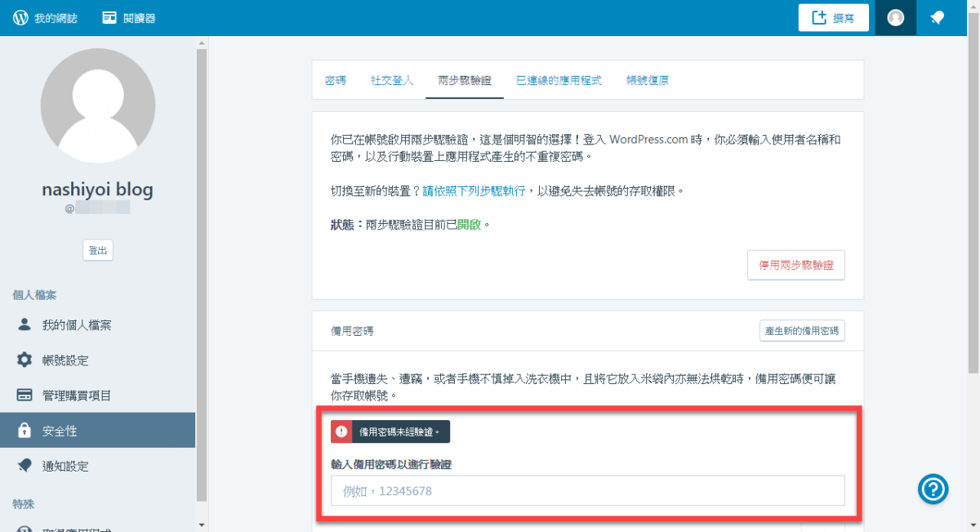The image size is (980, 532).
Task: Click the 個人檔案 sidebar heading
Action: pyautogui.click(x=34, y=295)
